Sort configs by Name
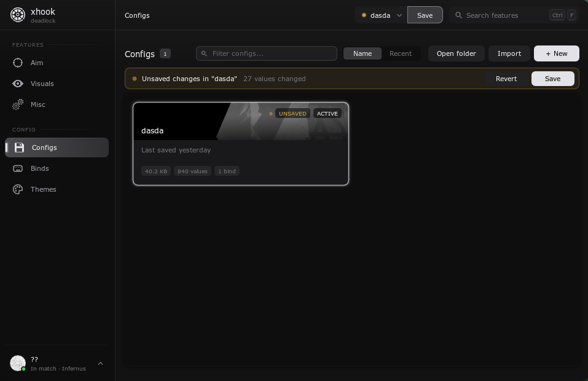 coord(363,53)
